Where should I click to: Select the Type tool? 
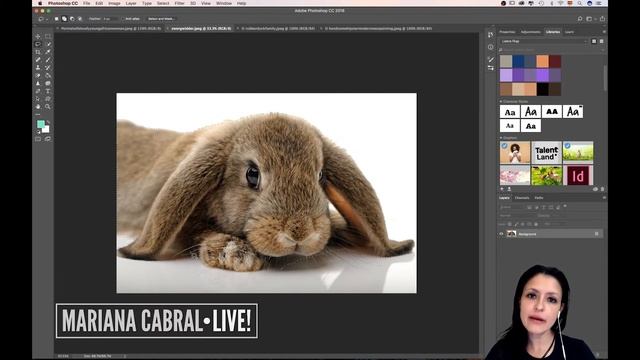(48, 91)
